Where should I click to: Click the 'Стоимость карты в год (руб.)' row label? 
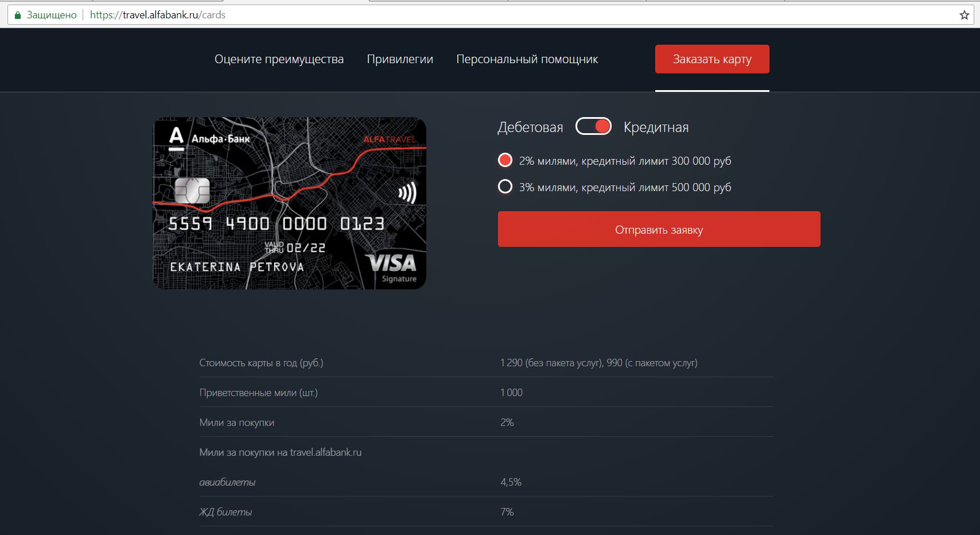tap(261, 363)
